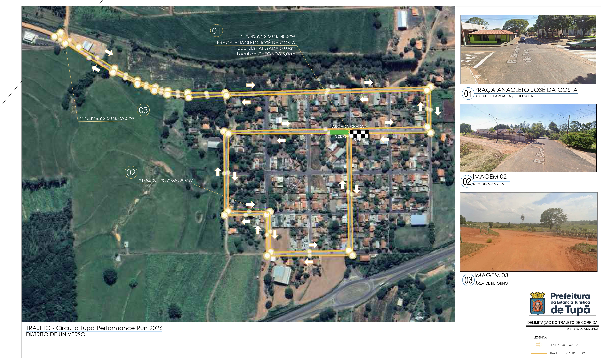
Task: Click the Prefeitura de Tupã coat of arms
Action: point(538,303)
